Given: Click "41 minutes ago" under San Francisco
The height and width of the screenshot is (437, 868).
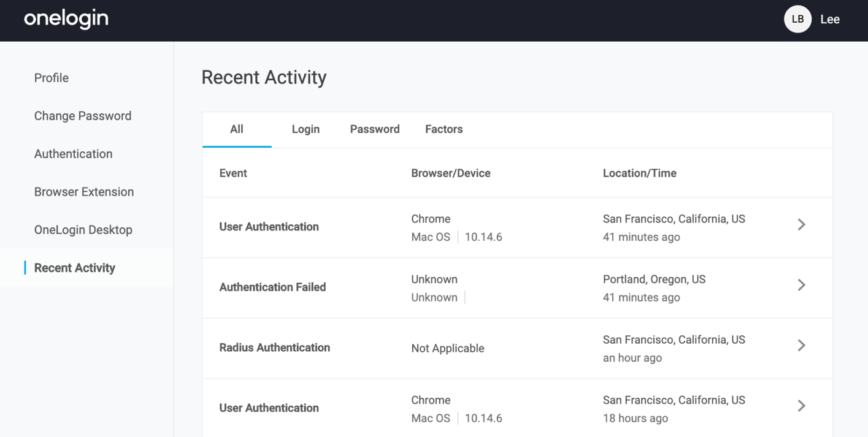Looking at the screenshot, I should (x=642, y=237).
